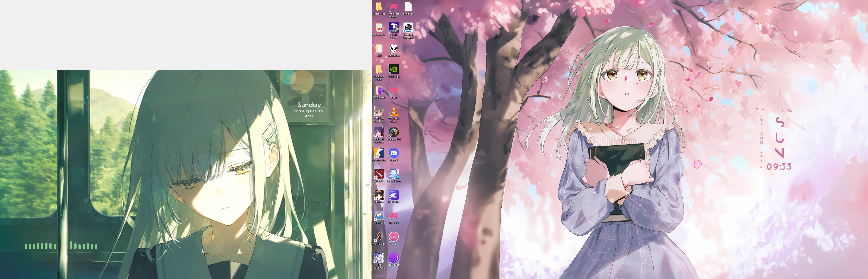Image resolution: width=868 pixels, height=279 pixels.
Task: Launch the Steam shortcut
Action: (394, 92)
